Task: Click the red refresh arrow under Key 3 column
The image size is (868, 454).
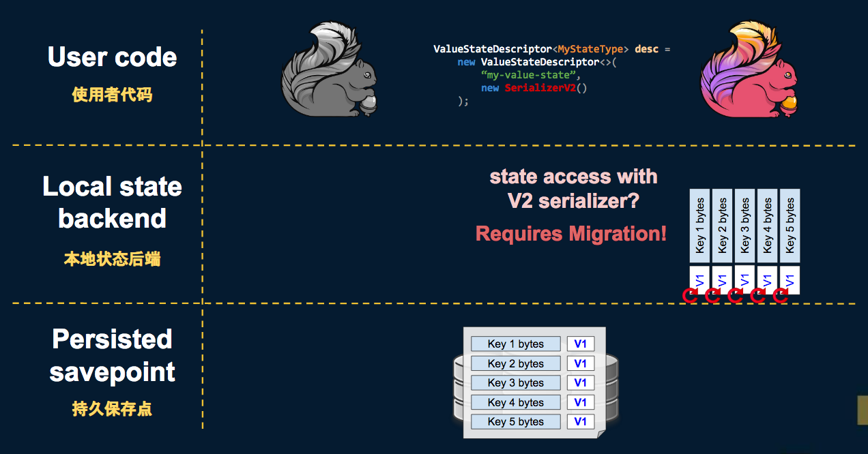Action: [x=735, y=295]
